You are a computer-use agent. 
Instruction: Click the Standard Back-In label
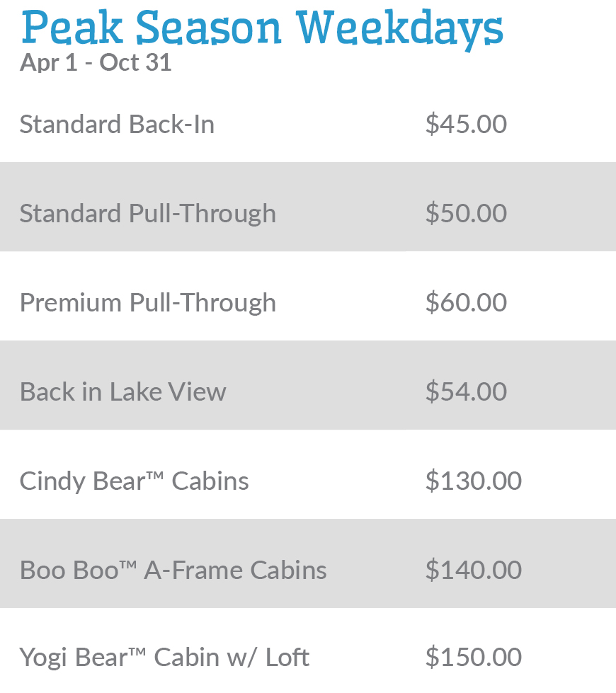pos(117,125)
